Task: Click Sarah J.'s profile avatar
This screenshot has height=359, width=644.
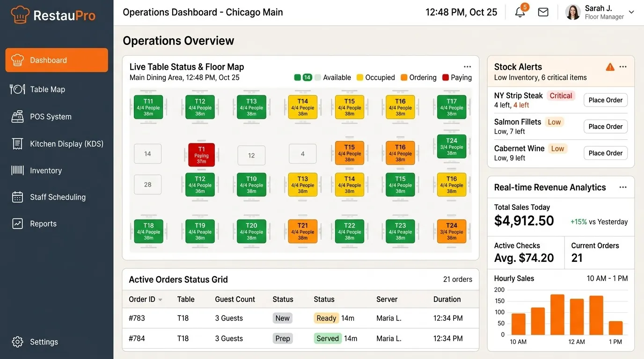Action: point(573,12)
